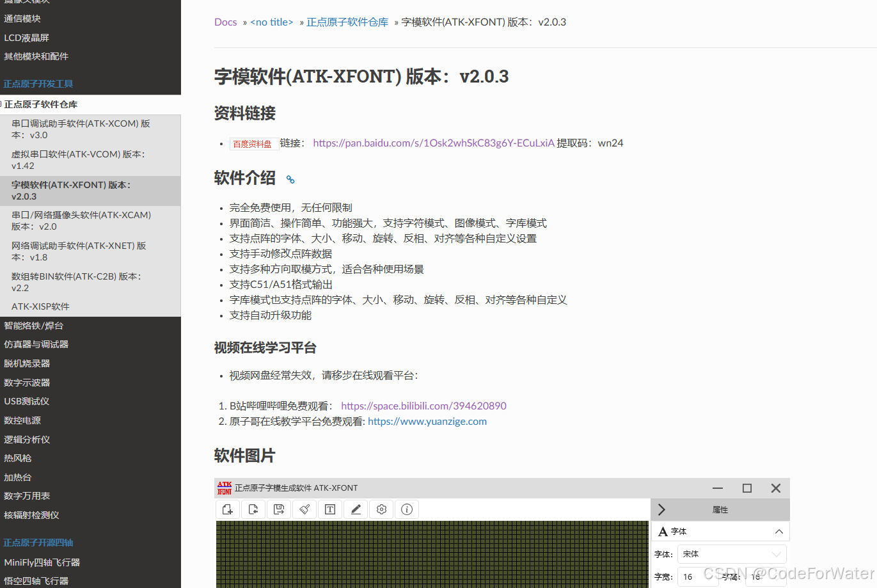Click the extraction code text wn24
Screen dimensions: 877x588
click(610, 143)
